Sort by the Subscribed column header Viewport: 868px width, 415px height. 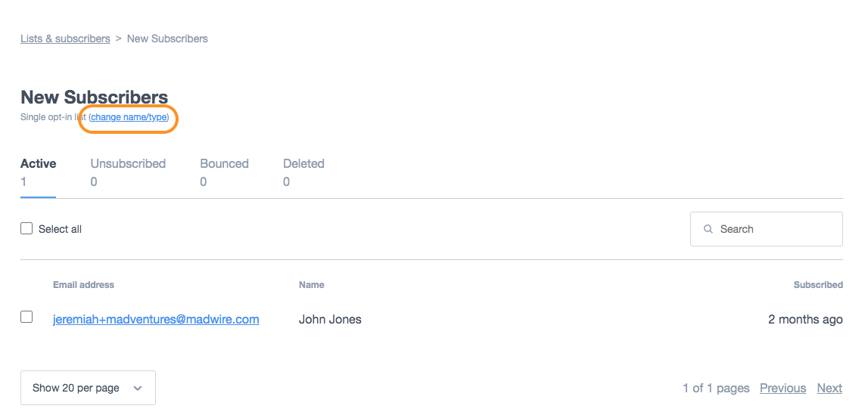(x=818, y=284)
